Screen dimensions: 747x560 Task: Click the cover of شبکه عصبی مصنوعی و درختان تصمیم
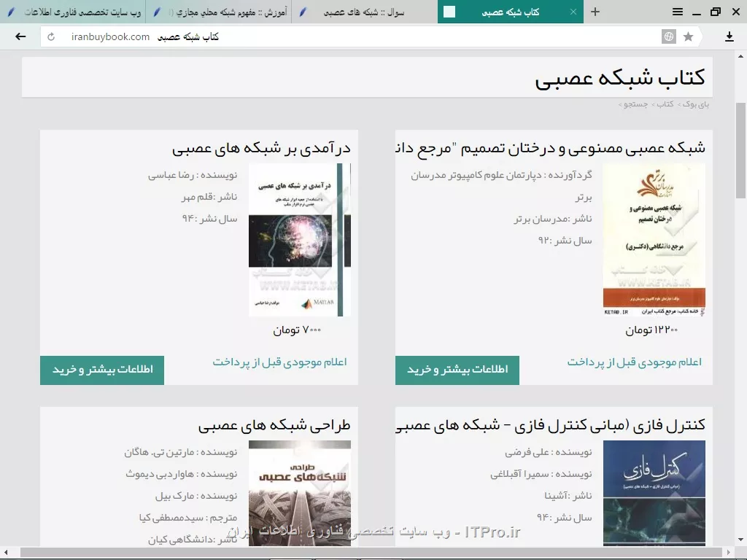(654, 240)
